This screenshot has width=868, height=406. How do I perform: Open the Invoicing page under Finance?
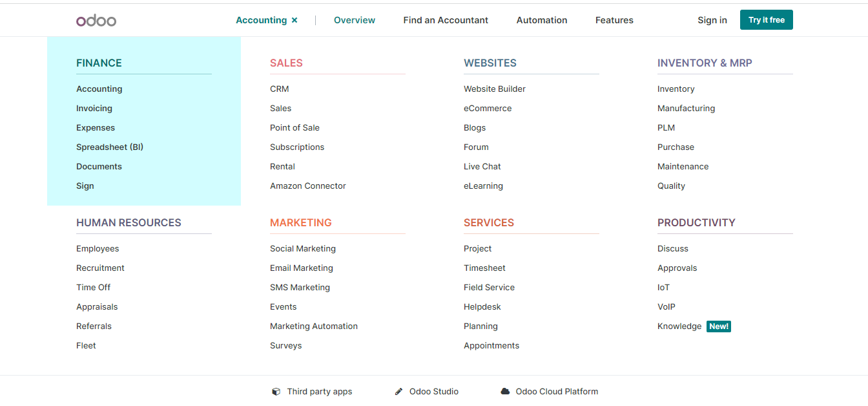click(94, 108)
